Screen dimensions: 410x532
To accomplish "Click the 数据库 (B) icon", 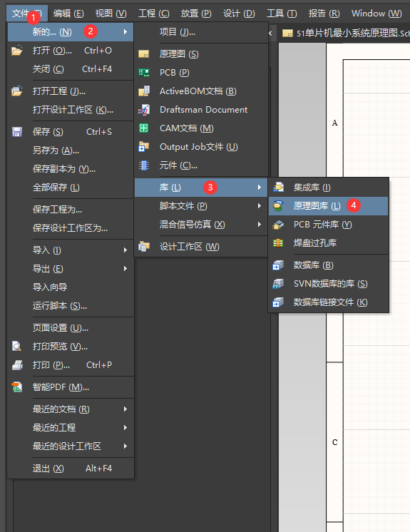I will point(278,265).
